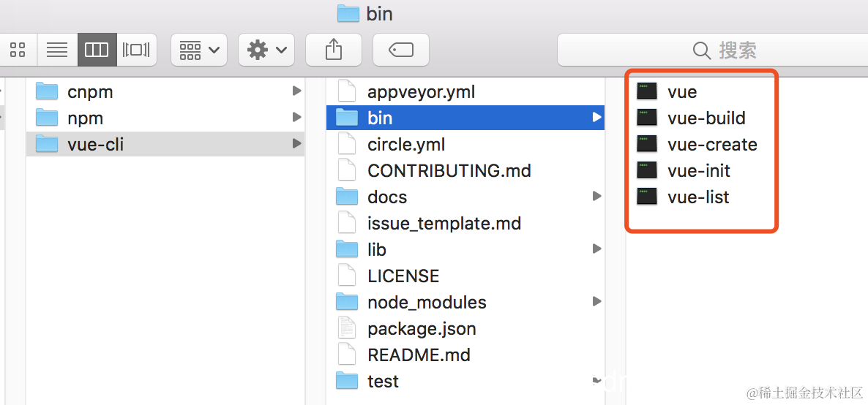The image size is (868, 405).
Task: Click the bin folder disclosure arrow
Action: (596, 117)
